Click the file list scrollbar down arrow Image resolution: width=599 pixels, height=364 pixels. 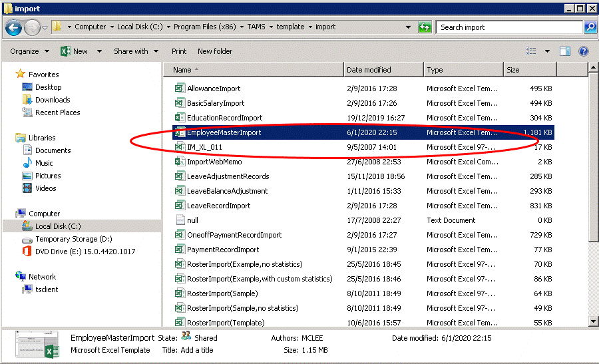coord(592,322)
